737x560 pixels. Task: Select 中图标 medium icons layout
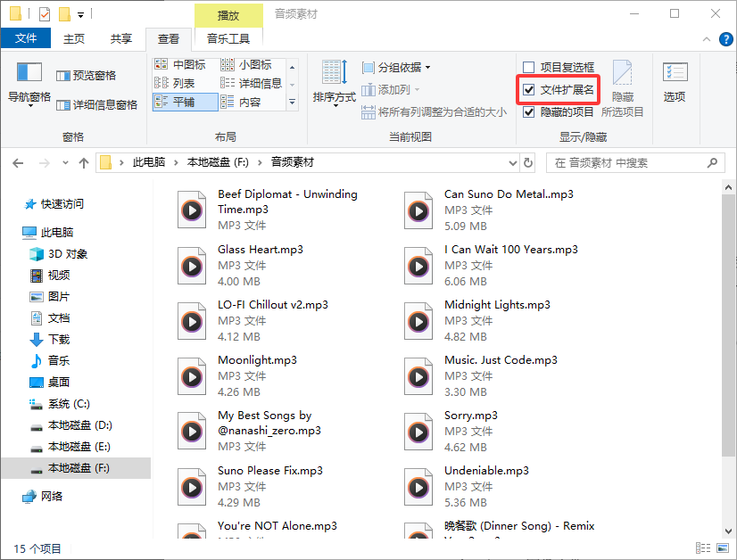(181, 65)
